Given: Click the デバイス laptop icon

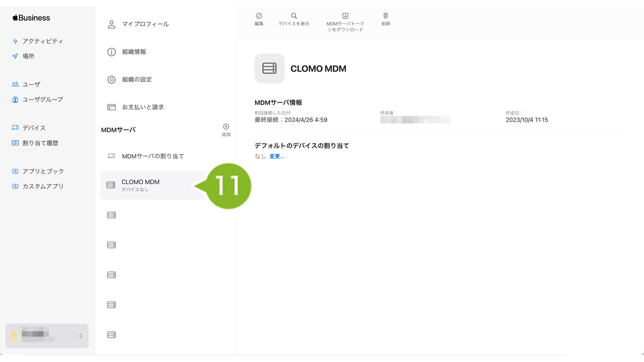Looking at the screenshot, I should (15, 127).
